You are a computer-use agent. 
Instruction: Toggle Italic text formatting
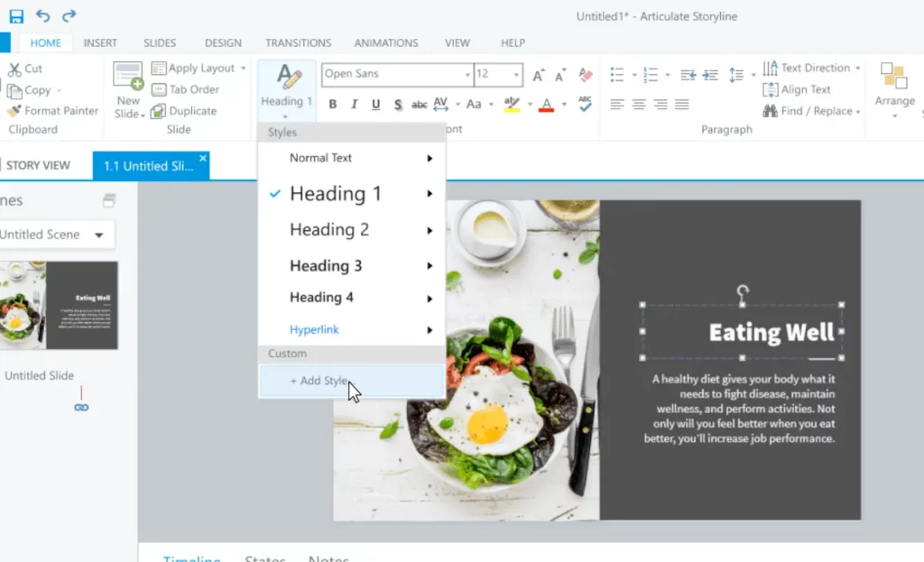pyautogui.click(x=354, y=105)
